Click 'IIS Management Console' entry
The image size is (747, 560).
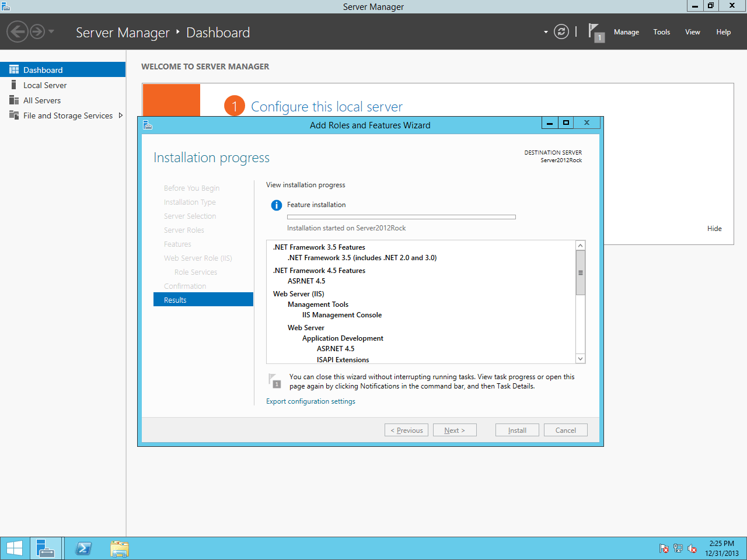click(341, 315)
